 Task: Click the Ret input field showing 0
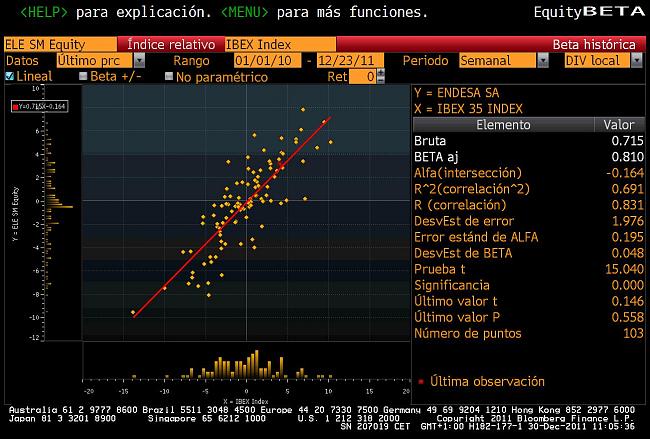[363, 76]
